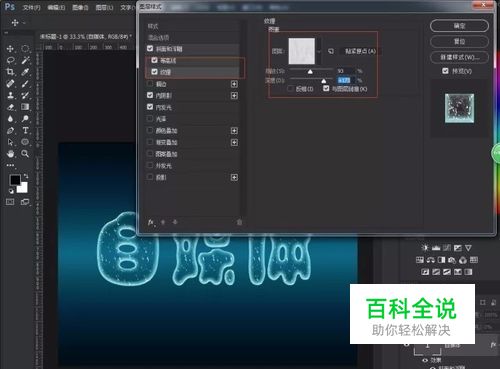Add a Levels adjustment layer
Image resolution: width=500 pixels, height=369 pixels.
click(436, 248)
